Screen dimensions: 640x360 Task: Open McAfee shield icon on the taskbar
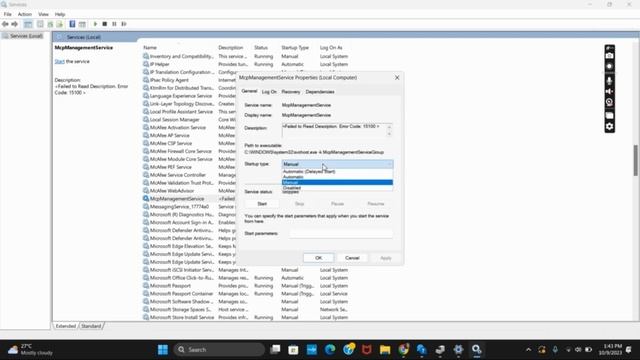tap(367, 350)
